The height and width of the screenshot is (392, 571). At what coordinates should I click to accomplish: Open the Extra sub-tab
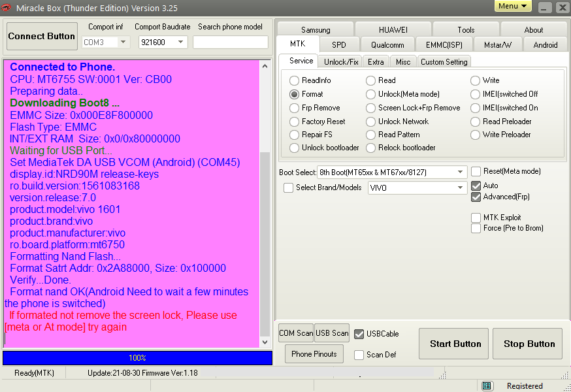[x=376, y=62]
